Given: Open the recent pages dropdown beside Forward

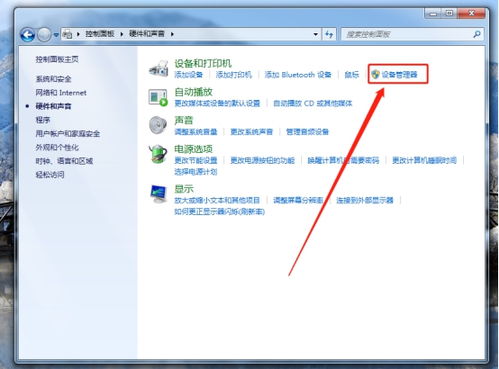Looking at the screenshot, I should coord(56,35).
